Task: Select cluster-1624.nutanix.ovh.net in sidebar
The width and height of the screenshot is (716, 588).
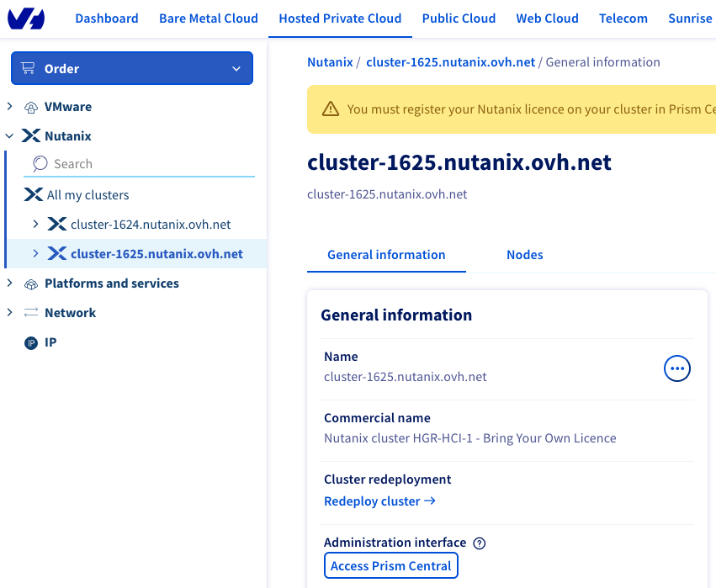Action: click(x=151, y=224)
